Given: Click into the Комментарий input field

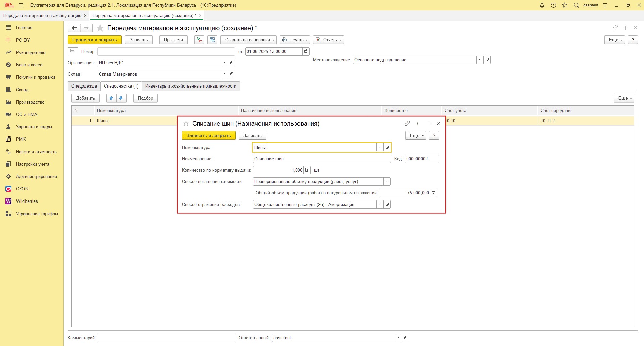Looking at the screenshot, I should 166,338.
